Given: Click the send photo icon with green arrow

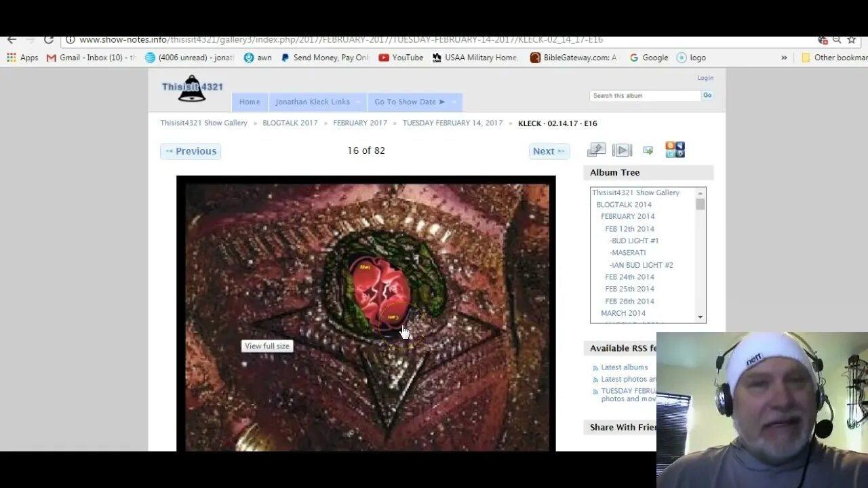Looking at the screenshot, I should click(648, 150).
